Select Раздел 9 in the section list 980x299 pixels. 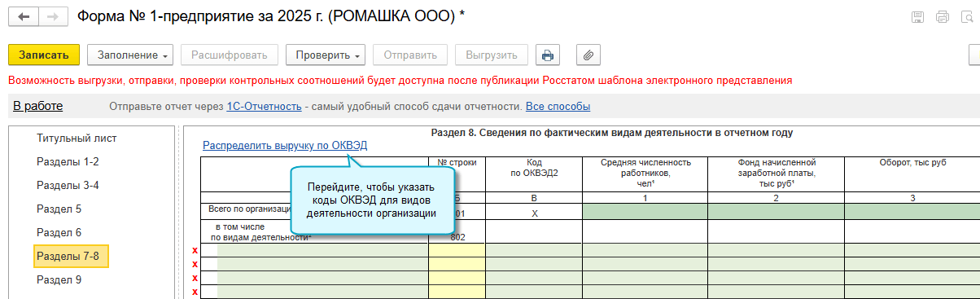59,279
